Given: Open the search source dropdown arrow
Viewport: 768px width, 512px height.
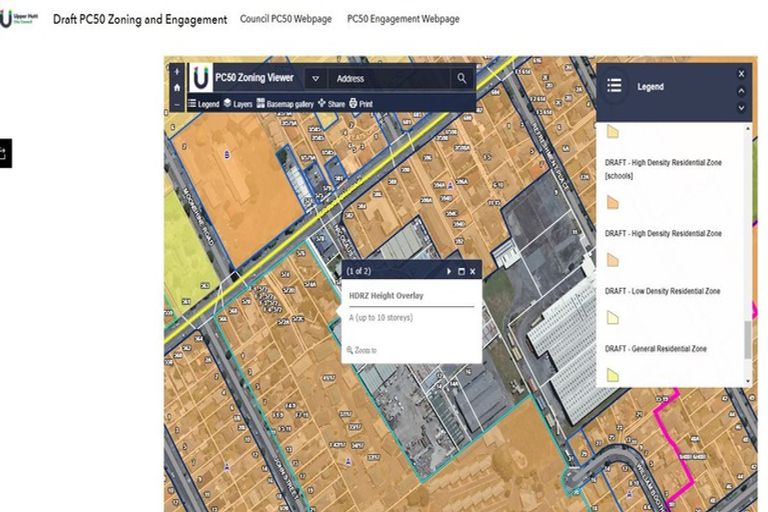Looking at the screenshot, I should coord(314,78).
